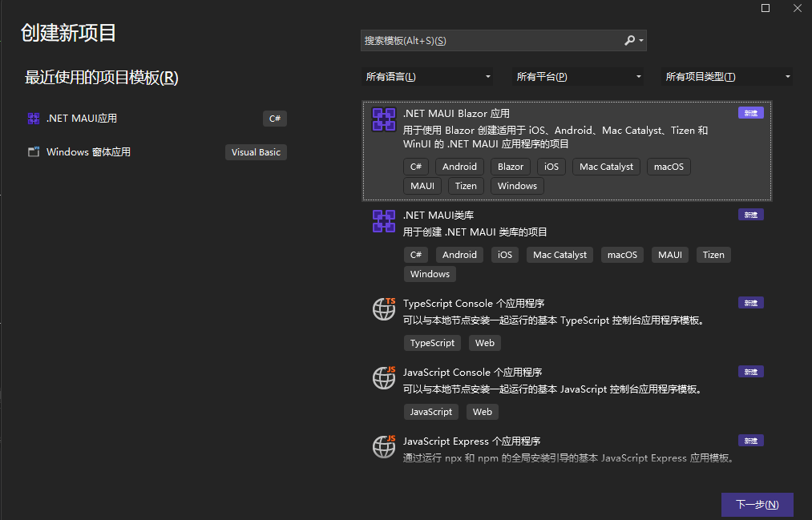Image resolution: width=812 pixels, height=520 pixels.
Task: Click the Web tag under JavaScript Console
Action: [482, 411]
